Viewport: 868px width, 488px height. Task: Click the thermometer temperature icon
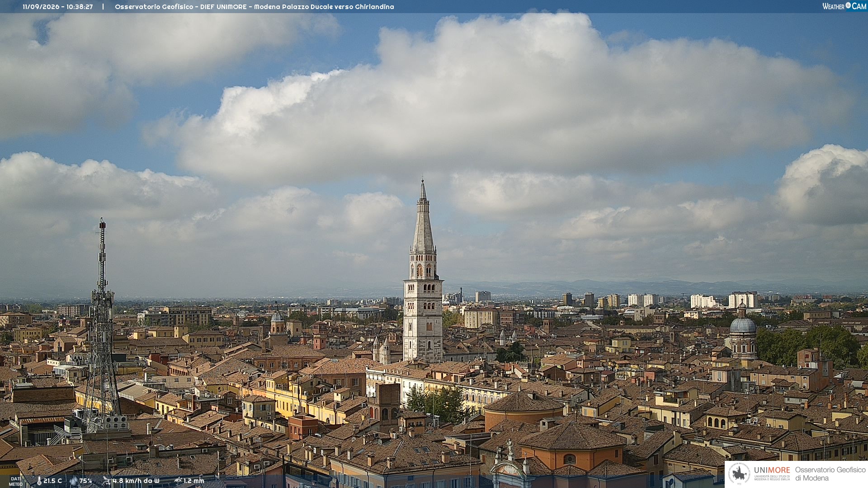click(39, 481)
